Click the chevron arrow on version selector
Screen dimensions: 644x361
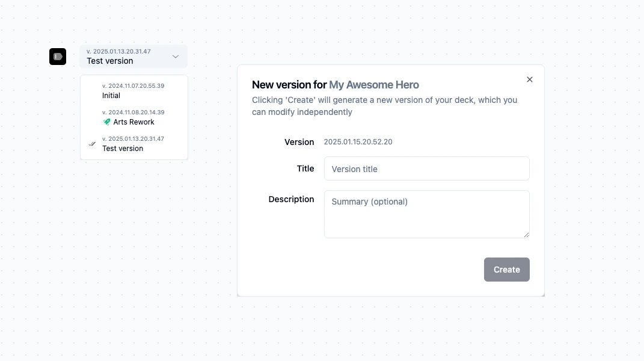coord(176,57)
